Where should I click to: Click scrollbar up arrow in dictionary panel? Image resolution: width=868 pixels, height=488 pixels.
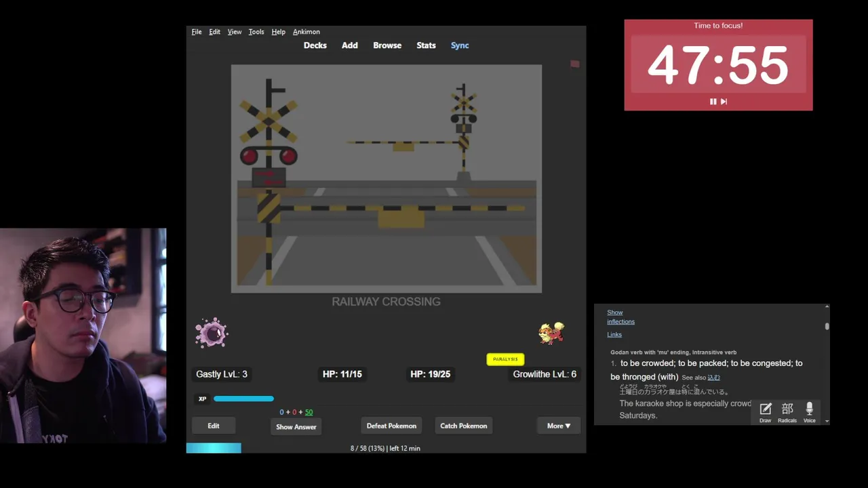tap(827, 307)
